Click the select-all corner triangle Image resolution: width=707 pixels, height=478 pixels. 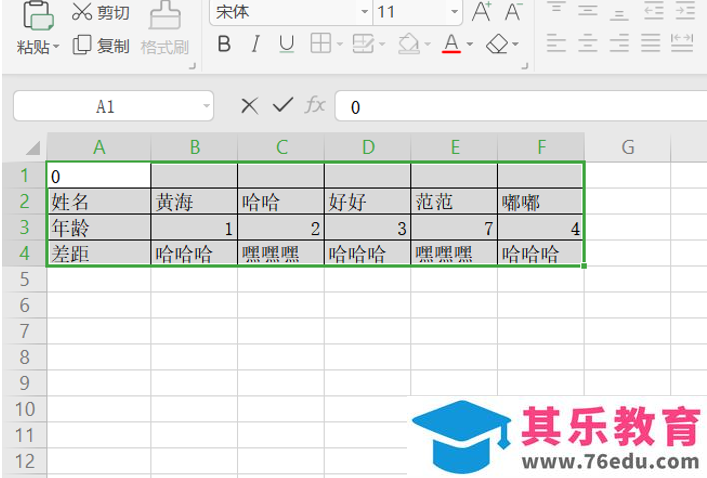click(32, 147)
